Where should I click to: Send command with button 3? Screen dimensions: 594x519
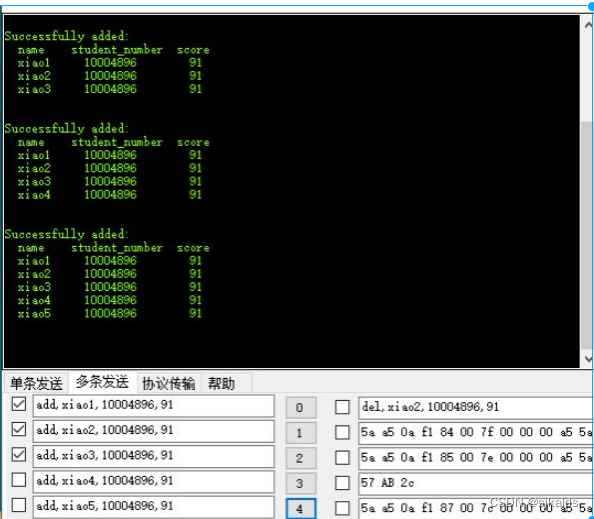[300, 483]
